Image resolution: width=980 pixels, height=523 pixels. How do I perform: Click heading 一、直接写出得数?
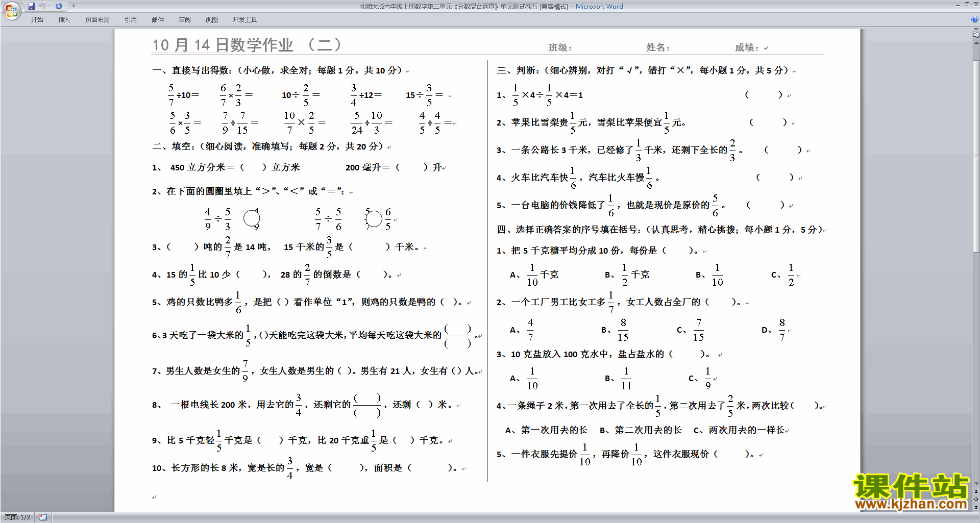click(278, 70)
